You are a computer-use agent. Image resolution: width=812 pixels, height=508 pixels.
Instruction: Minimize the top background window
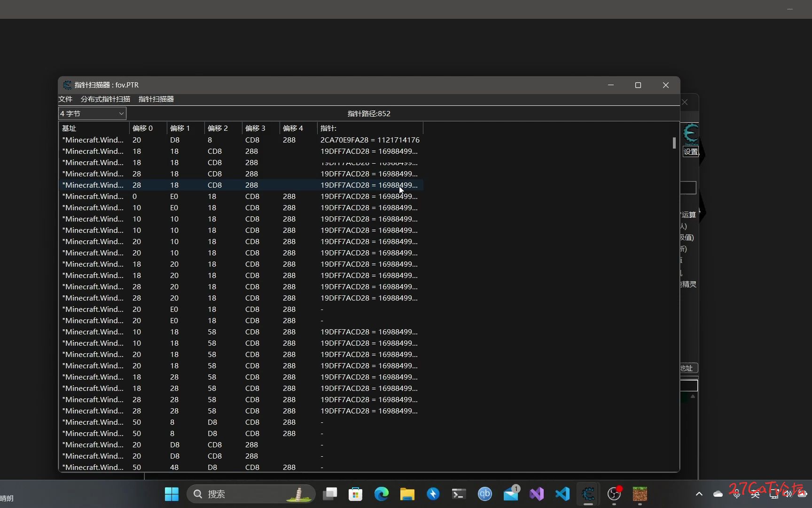point(790,9)
